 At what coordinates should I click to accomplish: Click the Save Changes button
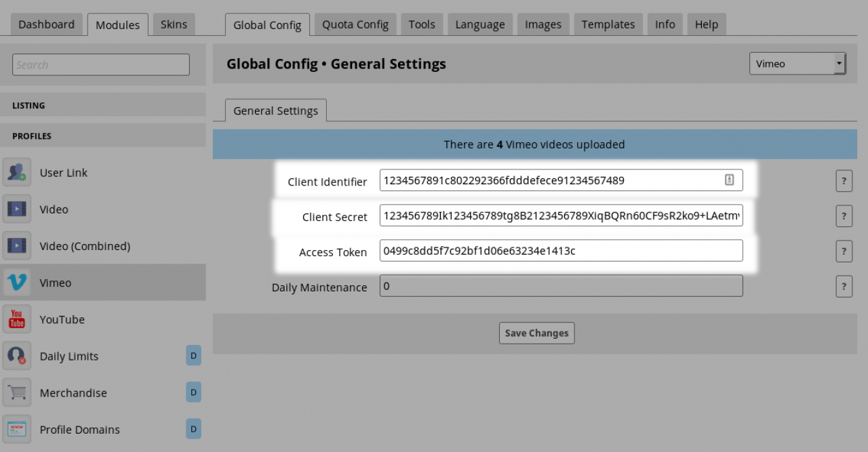pyautogui.click(x=536, y=333)
